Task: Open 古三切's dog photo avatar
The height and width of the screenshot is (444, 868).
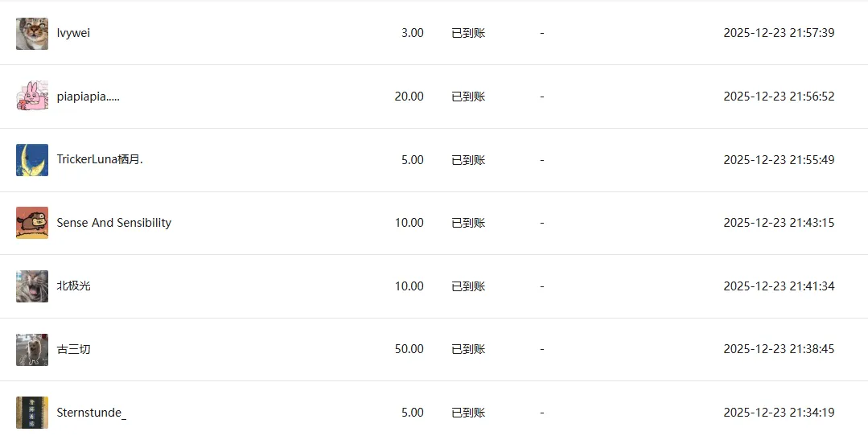Action: coord(32,349)
